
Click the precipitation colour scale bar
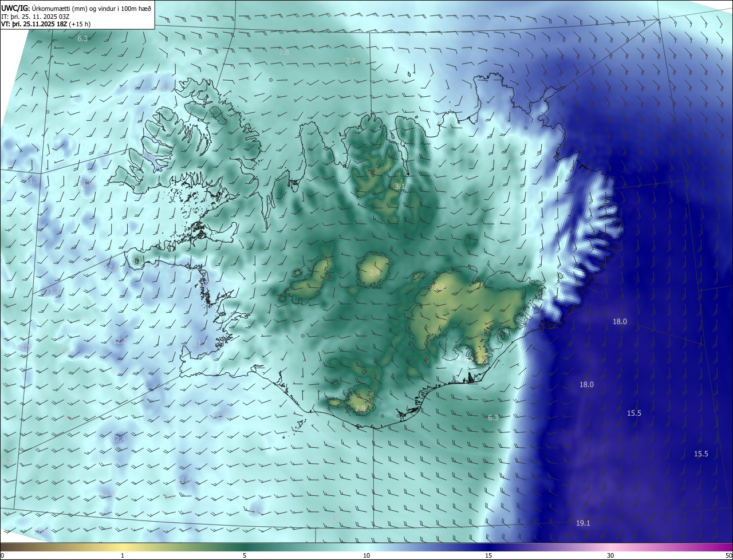coord(366,547)
